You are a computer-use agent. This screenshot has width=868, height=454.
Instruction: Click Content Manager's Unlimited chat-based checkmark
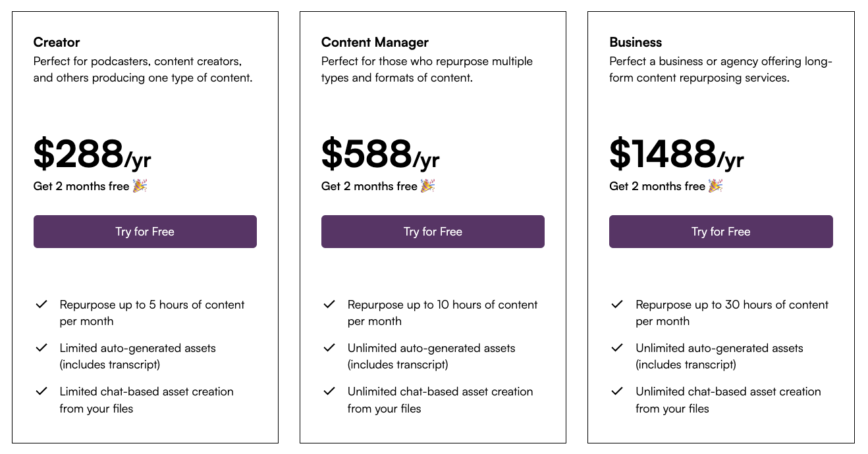tap(329, 391)
